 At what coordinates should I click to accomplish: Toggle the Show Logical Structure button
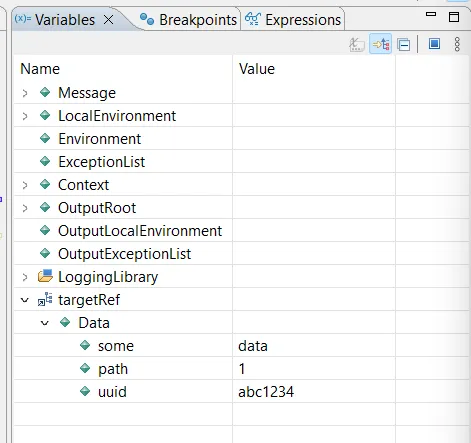(381, 44)
